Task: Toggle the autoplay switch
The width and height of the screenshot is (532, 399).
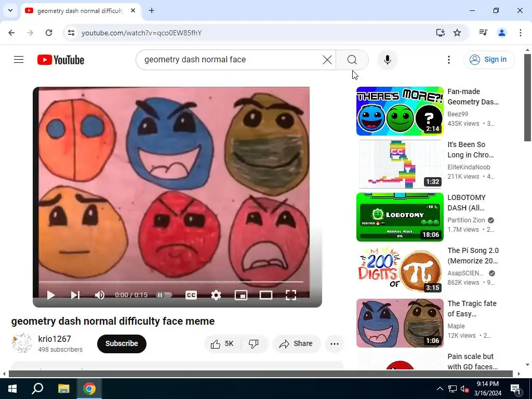Action: (x=164, y=295)
